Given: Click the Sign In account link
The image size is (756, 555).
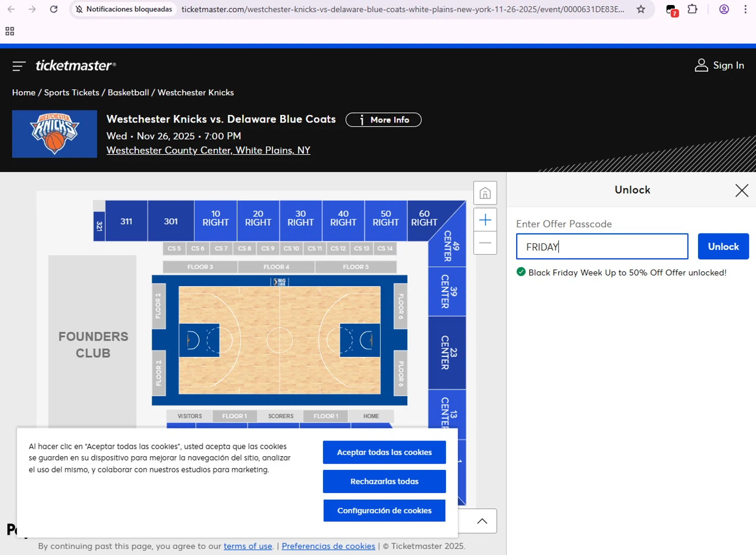Looking at the screenshot, I should click(720, 65).
